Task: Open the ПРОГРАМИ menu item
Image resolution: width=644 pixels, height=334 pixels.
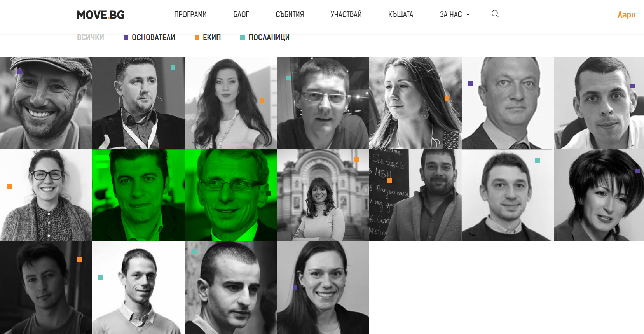Action: click(x=190, y=14)
